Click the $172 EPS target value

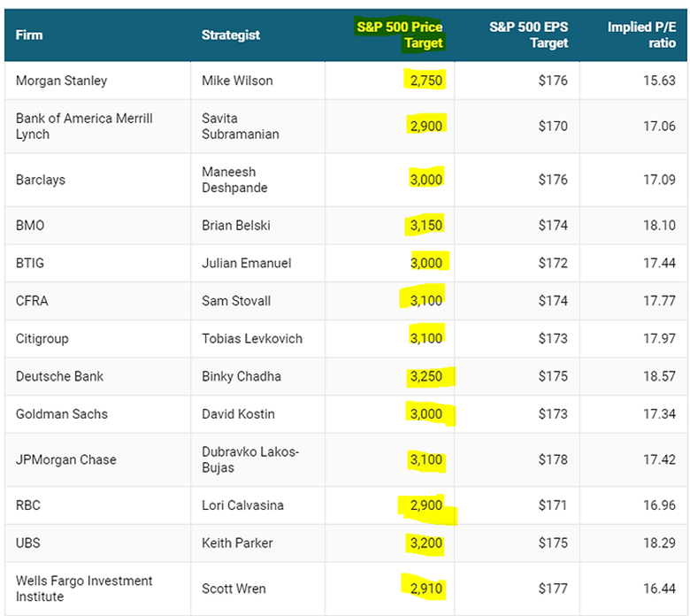553,264
